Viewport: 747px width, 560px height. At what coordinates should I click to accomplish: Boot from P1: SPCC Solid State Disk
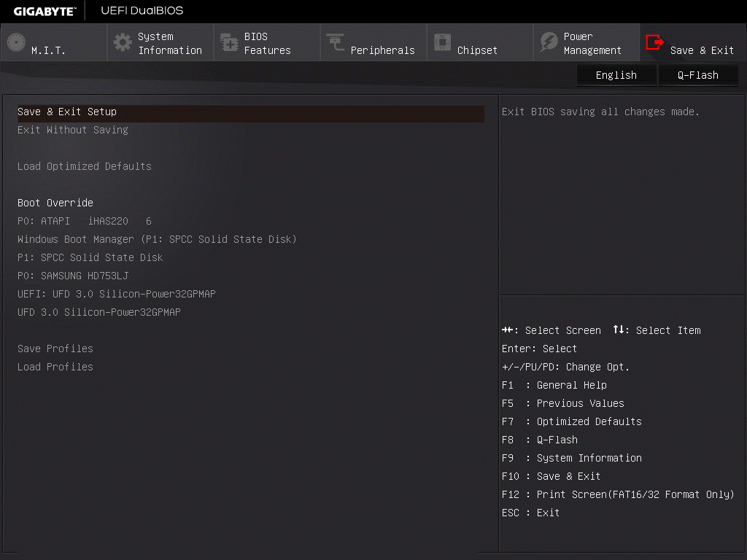90,257
